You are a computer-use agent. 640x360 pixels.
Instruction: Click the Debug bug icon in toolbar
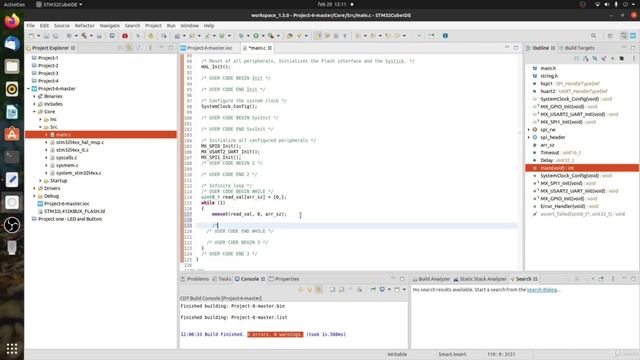pyautogui.click(x=241, y=36)
